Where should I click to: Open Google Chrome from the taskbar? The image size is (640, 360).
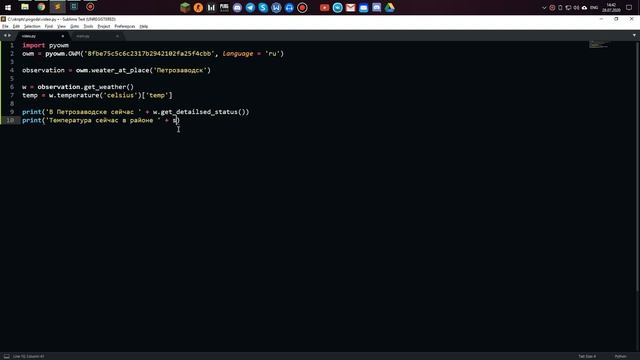coord(41,7)
